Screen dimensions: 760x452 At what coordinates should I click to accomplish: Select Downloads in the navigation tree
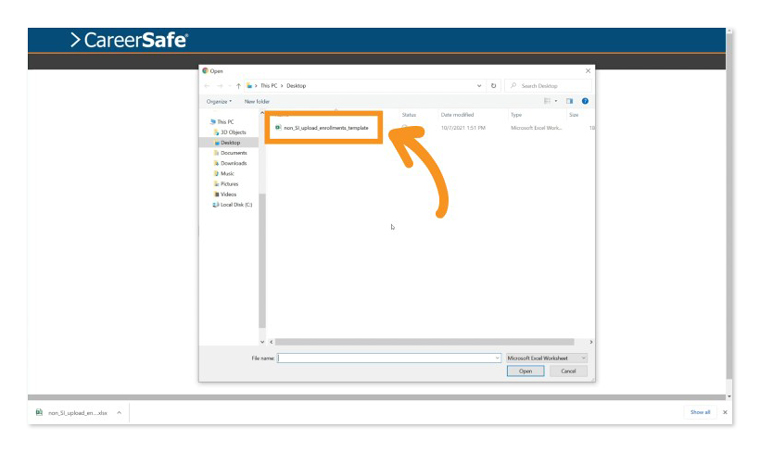click(230, 163)
